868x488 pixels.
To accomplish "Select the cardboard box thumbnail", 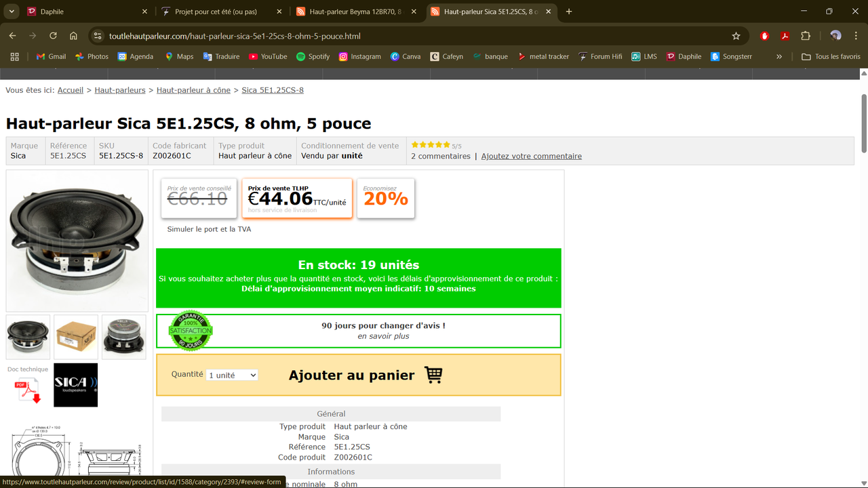I will 76,337.
